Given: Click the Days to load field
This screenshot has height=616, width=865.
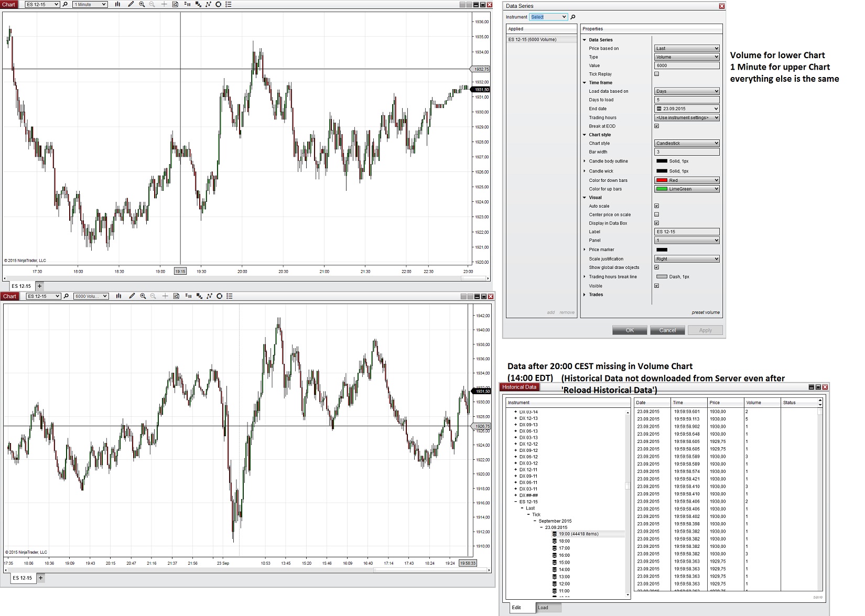Looking at the screenshot, I should (687, 100).
